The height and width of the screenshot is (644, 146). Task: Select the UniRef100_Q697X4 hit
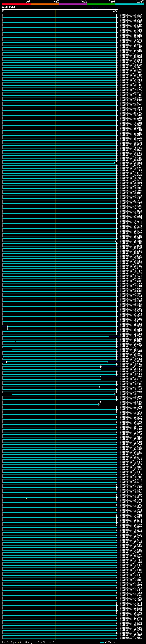pyautogui.click(x=131, y=419)
